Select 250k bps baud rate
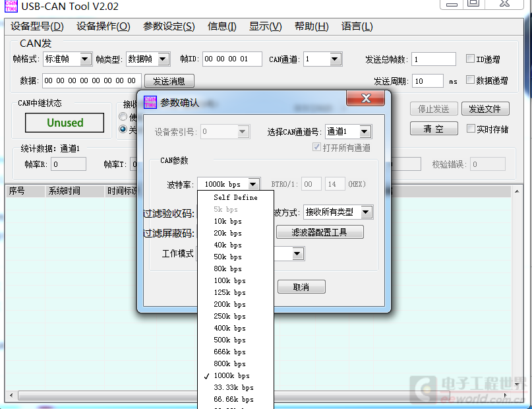The image size is (532, 409). pyautogui.click(x=235, y=317)
